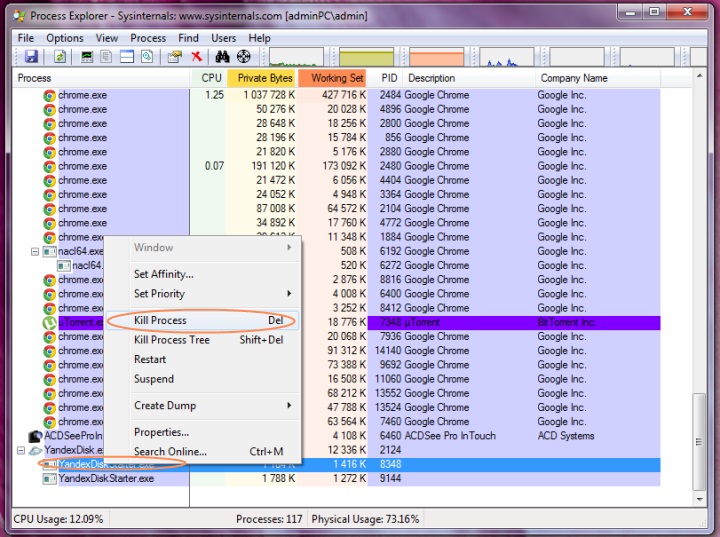Choose Search Online... in context menu
This screenshot has width=720, height=537.
[203, 452]
